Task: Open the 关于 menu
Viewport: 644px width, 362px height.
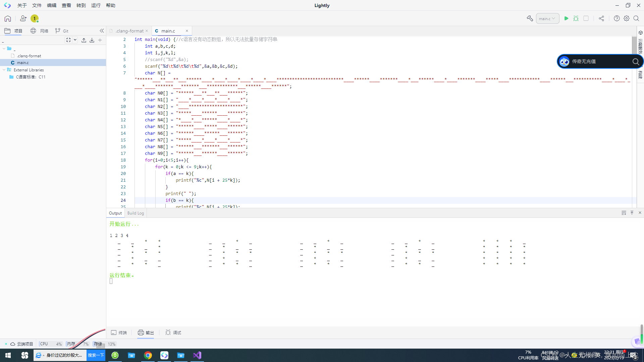Action: click(22, 5)
